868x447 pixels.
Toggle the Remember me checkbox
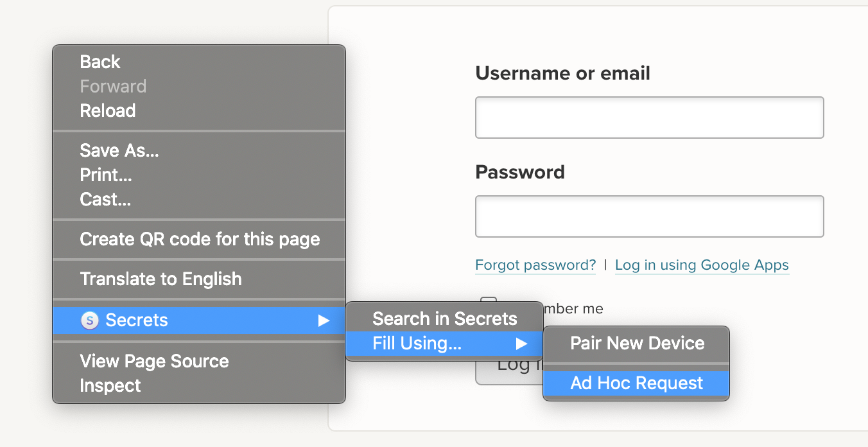coord(489,302)
